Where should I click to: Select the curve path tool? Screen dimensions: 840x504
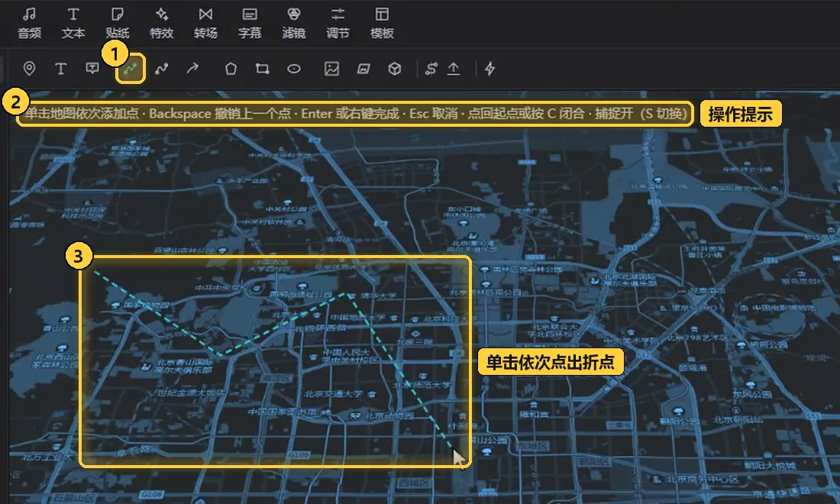point(161,69)
